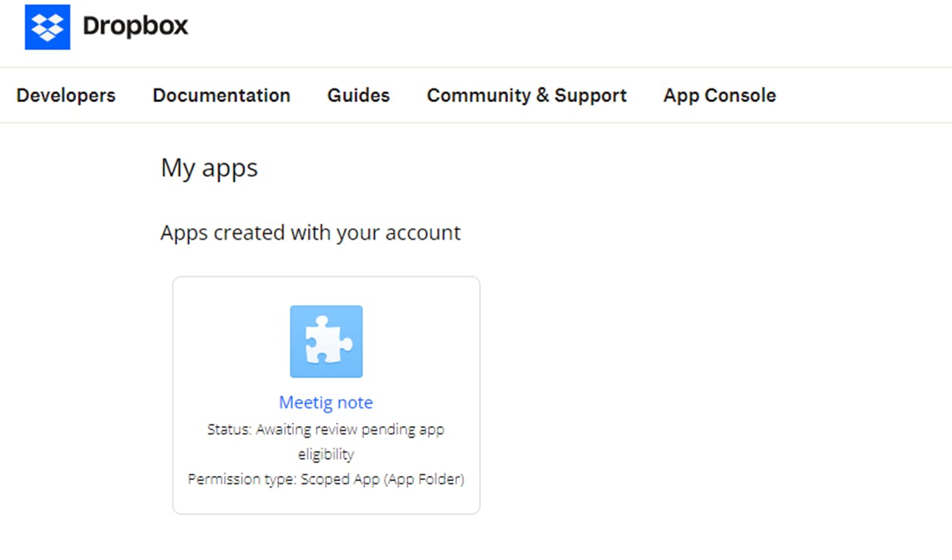Open the App Console
Viewport: 952px width, 560px height.
(719, 96)
